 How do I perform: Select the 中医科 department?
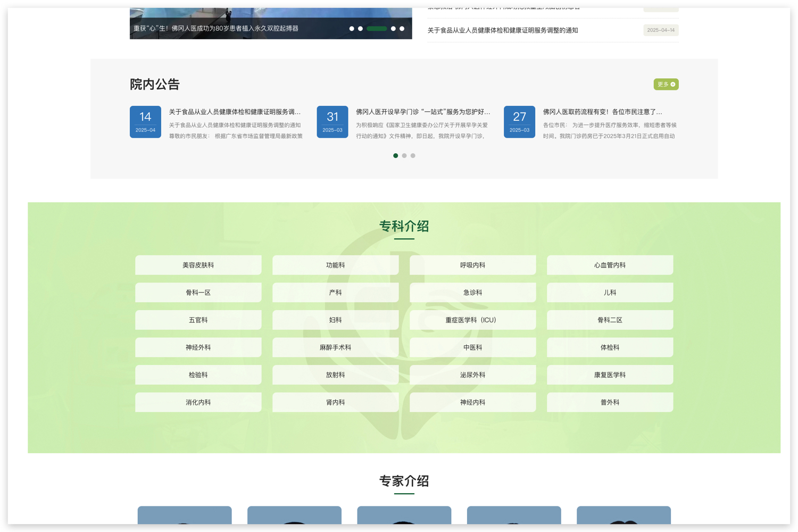(472, 347)
